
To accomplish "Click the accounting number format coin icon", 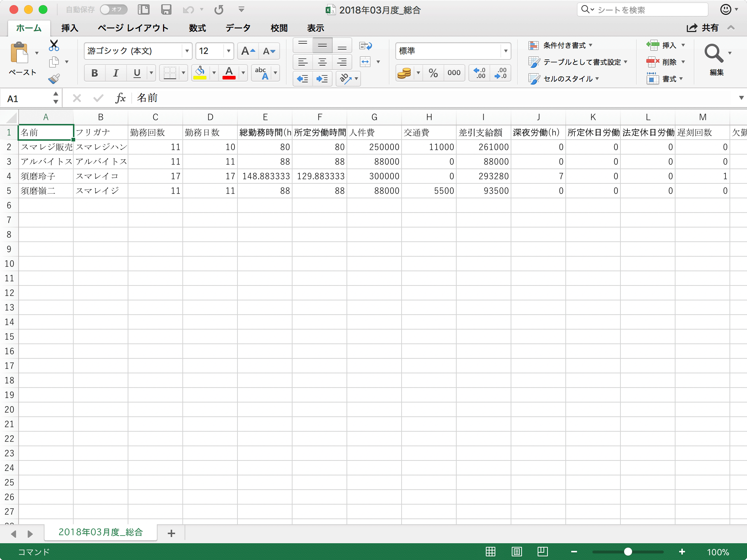I will point(405,73).
